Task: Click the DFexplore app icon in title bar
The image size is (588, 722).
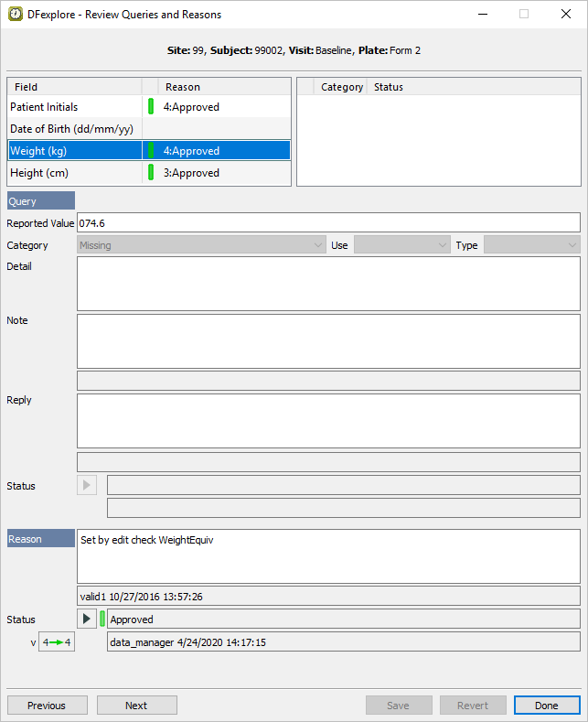Action: click(16, 15)
